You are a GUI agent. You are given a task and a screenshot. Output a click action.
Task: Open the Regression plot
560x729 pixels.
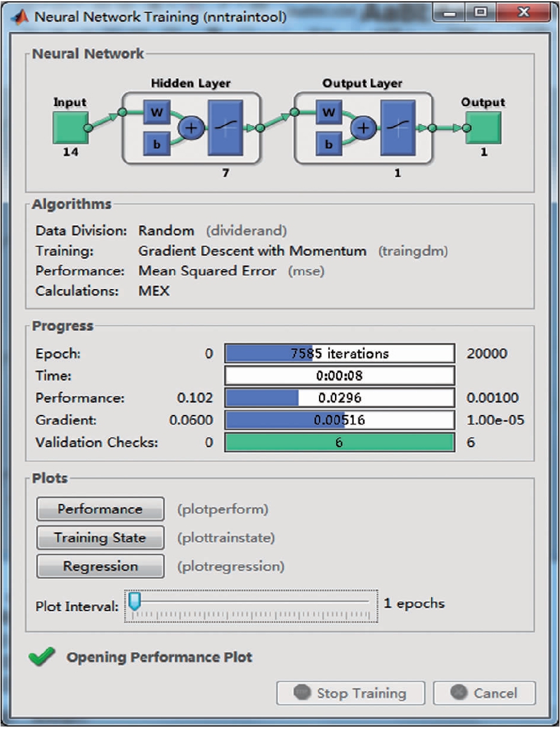pyautogui.click(x=100, y=566)
